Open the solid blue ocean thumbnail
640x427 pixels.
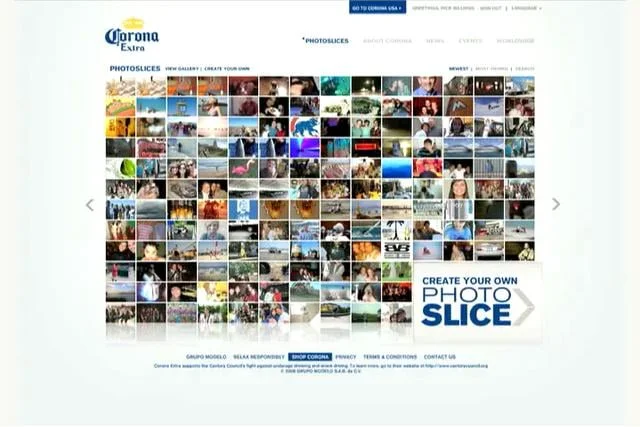click(x=397, y=169)
